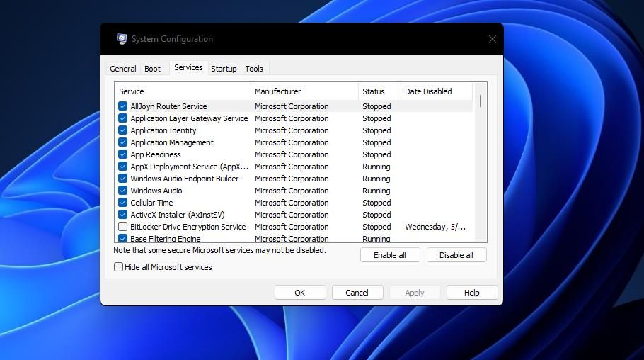644x360 pixels.
Task: Click Running status of AppX Deployment row
Action: (x=376, y=167)
